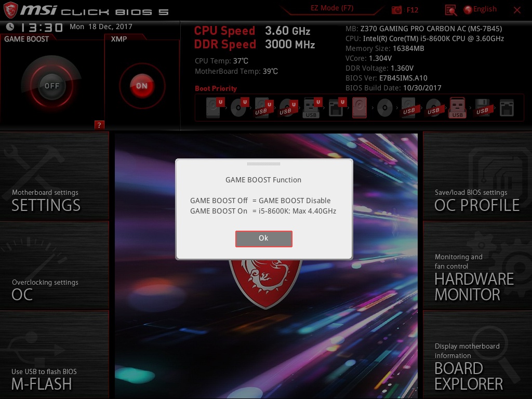Viewport: 532px width, 399px height.
Task: Click the GAME BOOST Function dialog title
Action: pos(263,180)
